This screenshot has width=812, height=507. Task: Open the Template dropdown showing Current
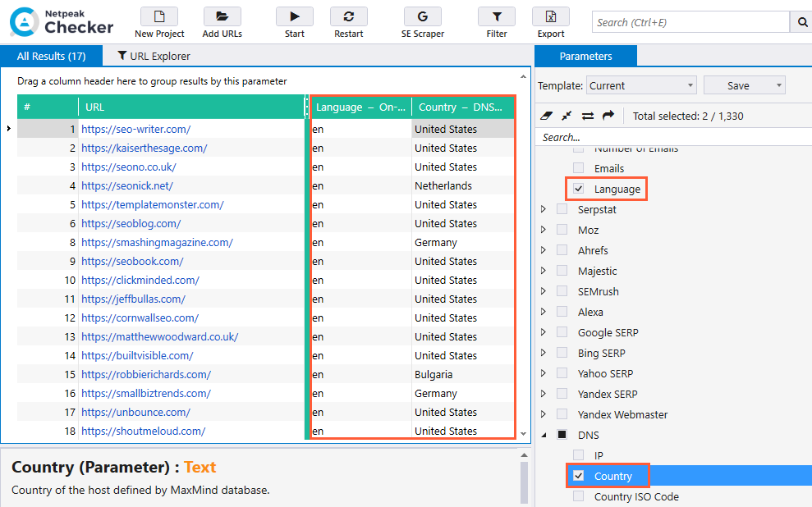click(x=641, y=85)
